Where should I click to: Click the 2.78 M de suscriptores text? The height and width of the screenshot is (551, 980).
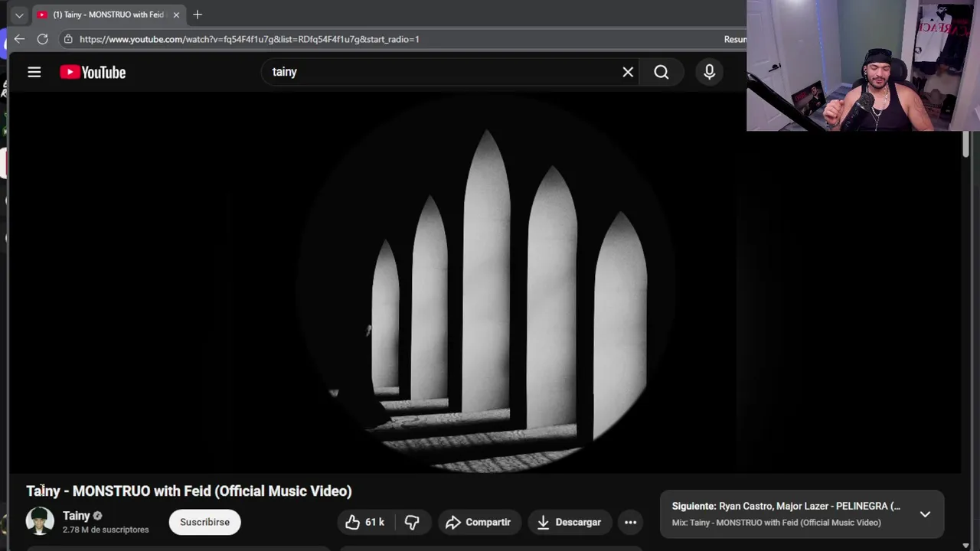click(106, 530)
